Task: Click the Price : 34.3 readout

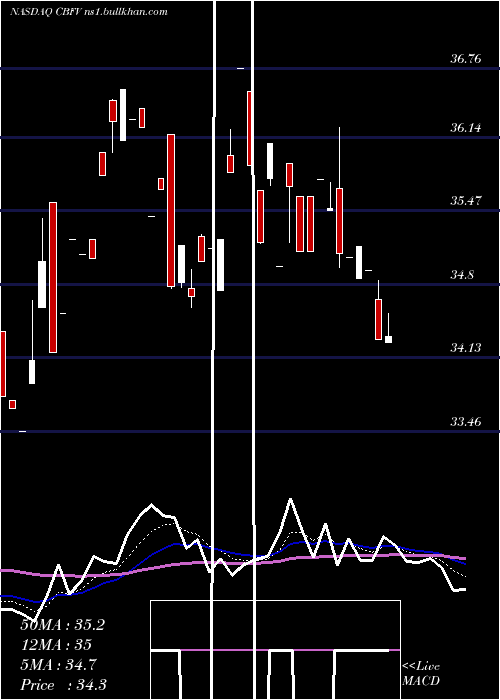Action: [x=63, y=685]
